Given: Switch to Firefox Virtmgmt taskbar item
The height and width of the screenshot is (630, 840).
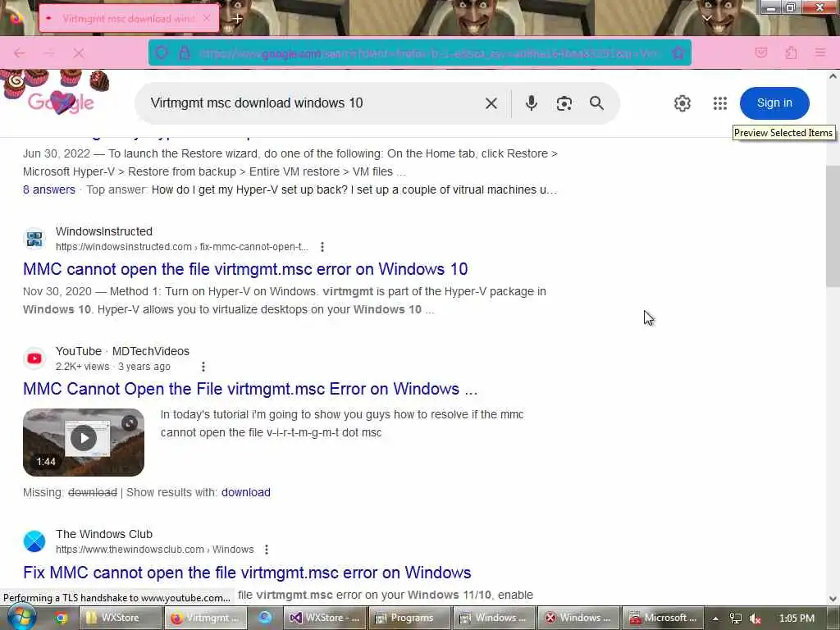Looking at the screenshot, I should point(204,618).
